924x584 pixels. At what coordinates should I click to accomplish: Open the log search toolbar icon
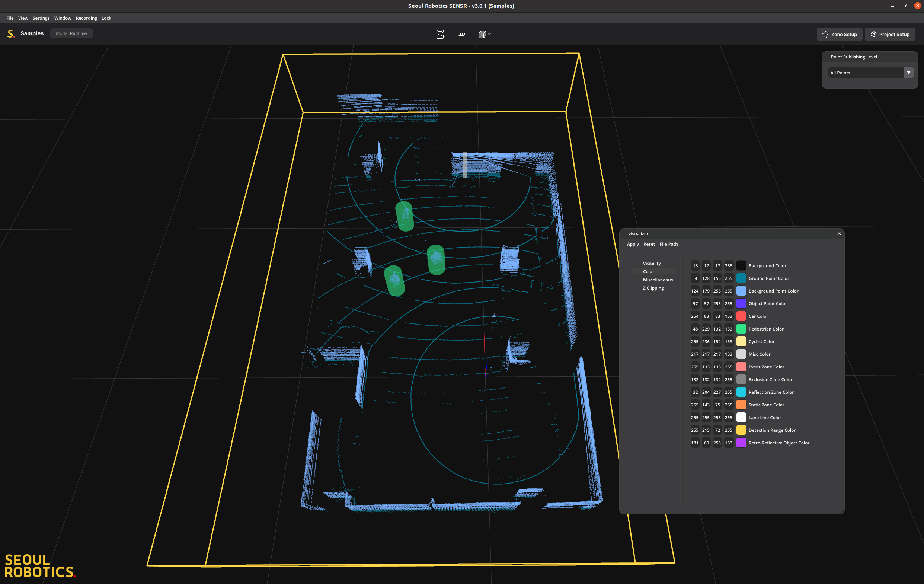pyautogui.click(x=441, y=34)
